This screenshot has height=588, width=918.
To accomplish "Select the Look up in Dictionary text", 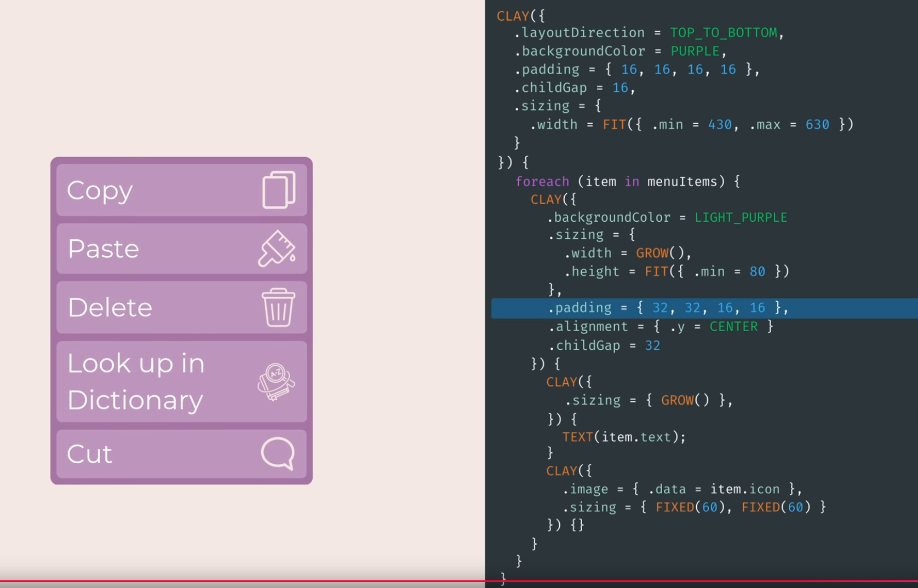I will click(x=136, y=382).
